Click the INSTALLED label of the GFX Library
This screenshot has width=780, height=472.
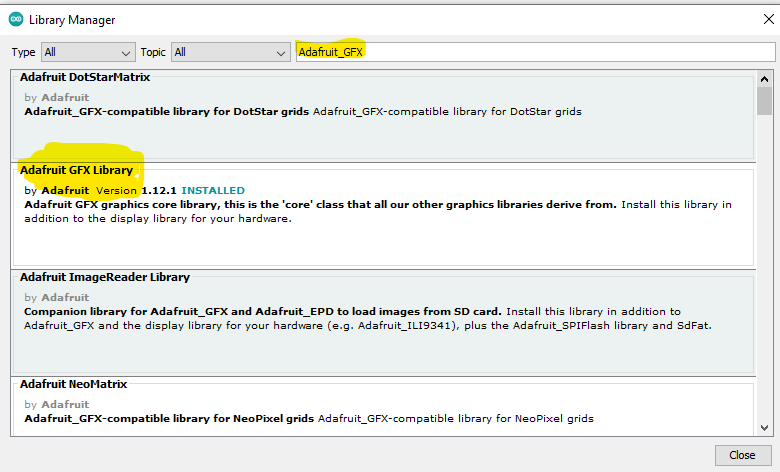[x=213, y=190]
